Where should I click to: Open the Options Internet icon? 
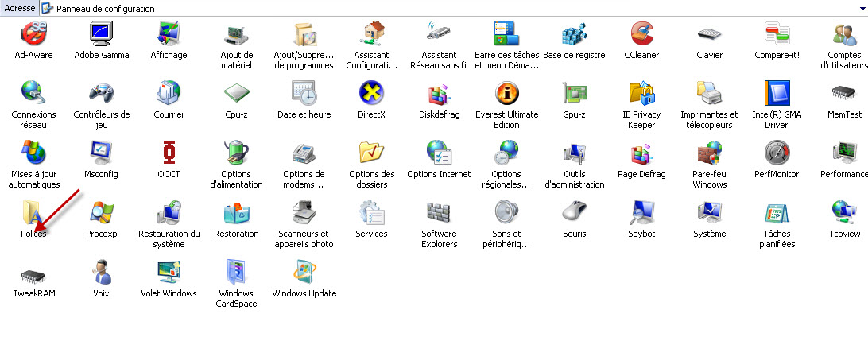(x=439, y=154)
